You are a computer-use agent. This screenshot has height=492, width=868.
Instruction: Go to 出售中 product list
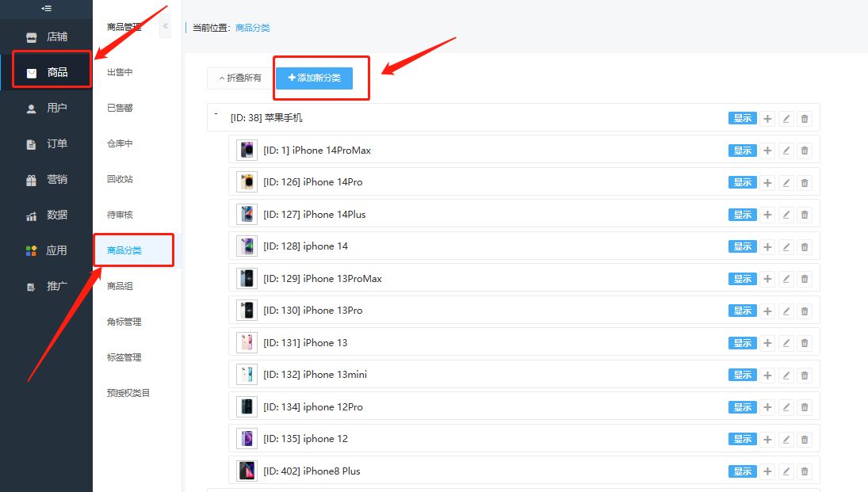tap(120, 72)
